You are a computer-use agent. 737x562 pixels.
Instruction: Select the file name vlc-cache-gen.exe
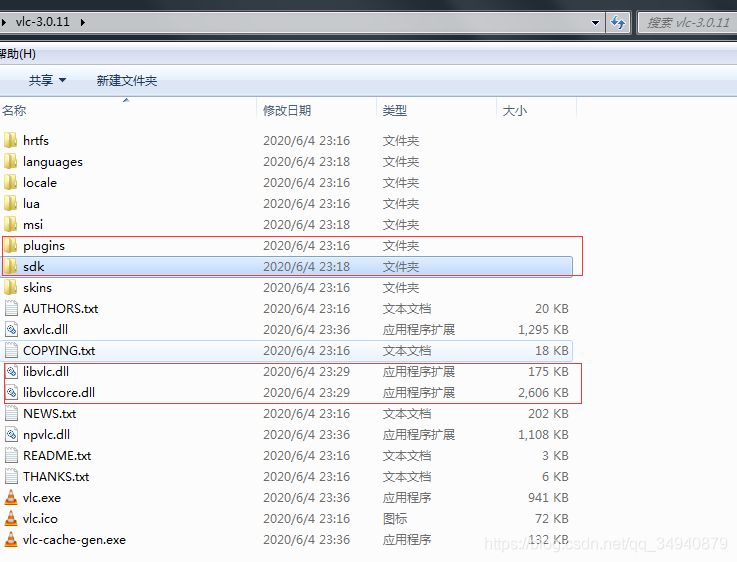pyautogui.click(x=74, y=539)
